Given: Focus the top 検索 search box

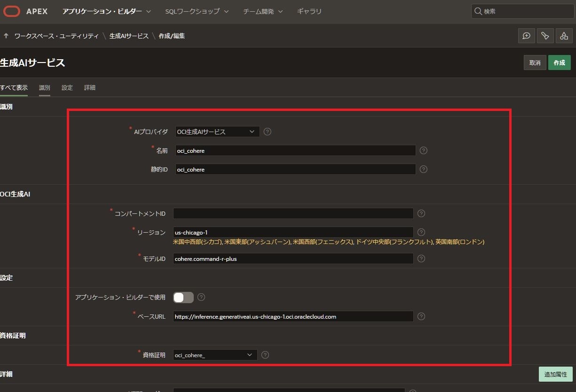Looking at the screenshot, I should (522, 11).
